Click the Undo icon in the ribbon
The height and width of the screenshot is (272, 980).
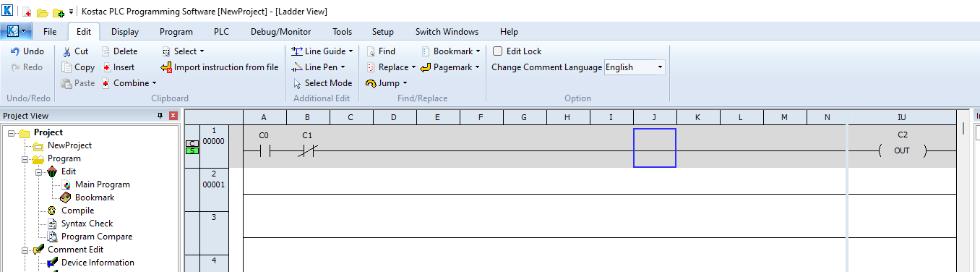click(14, 51)
